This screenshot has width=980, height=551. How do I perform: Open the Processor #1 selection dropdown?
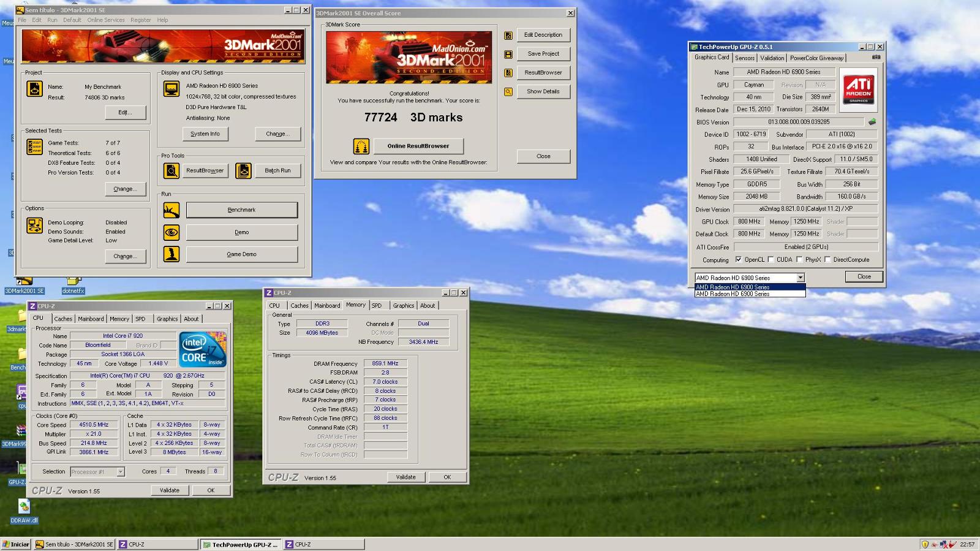pyautogui.click(x=121, y=471)
